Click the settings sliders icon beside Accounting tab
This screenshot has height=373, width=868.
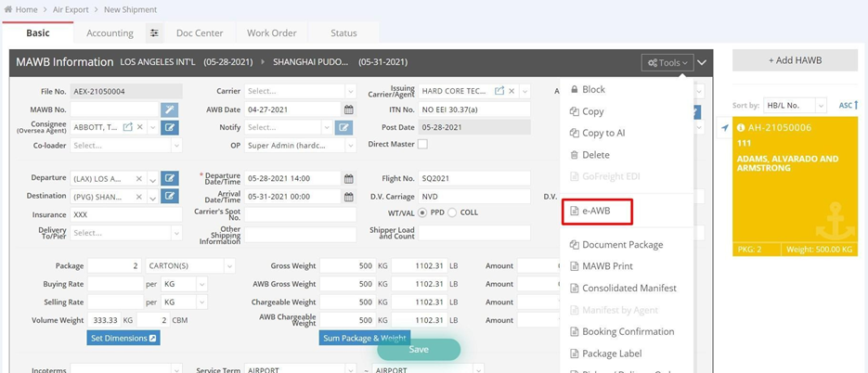155,32
